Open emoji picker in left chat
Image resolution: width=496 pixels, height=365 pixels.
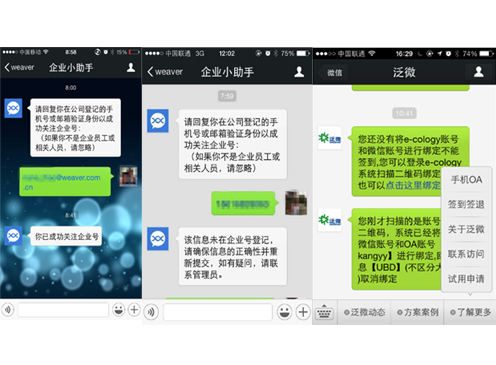click(x=118, y=310)
